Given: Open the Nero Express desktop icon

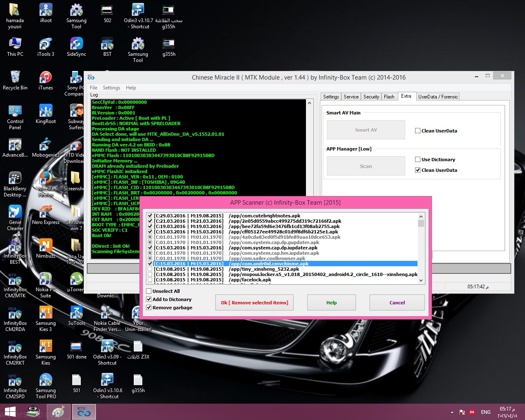Looking at the screenshot, I should (x=46, y=215).
